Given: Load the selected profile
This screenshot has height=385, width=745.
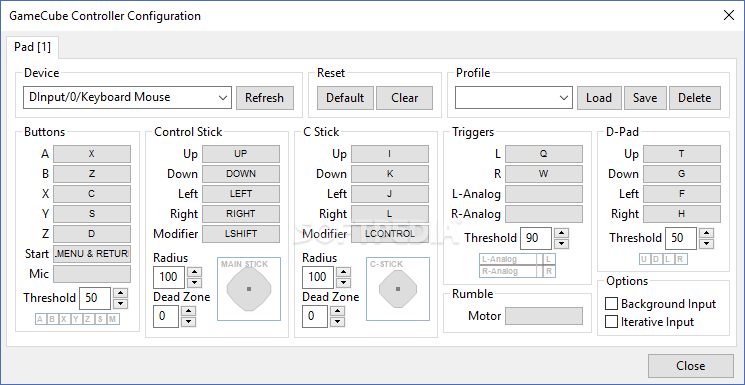Looking at the screenshot, I should tap(599, 98).
